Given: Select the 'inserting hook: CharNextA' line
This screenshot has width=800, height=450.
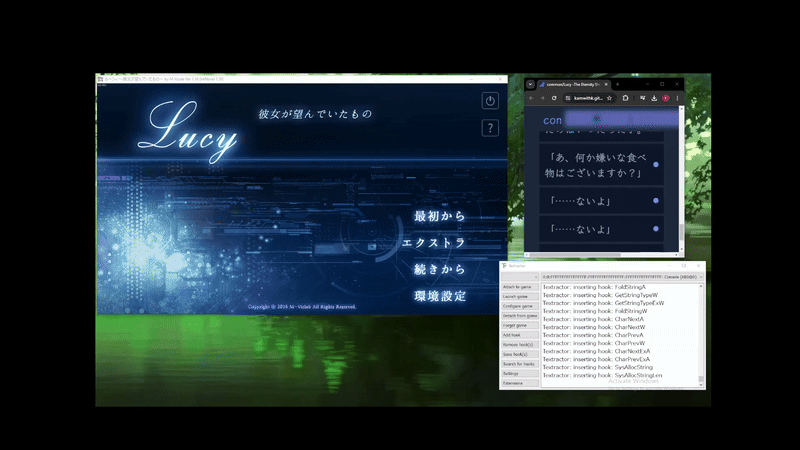Looking at the screenshot, I should tap(593, 319).
